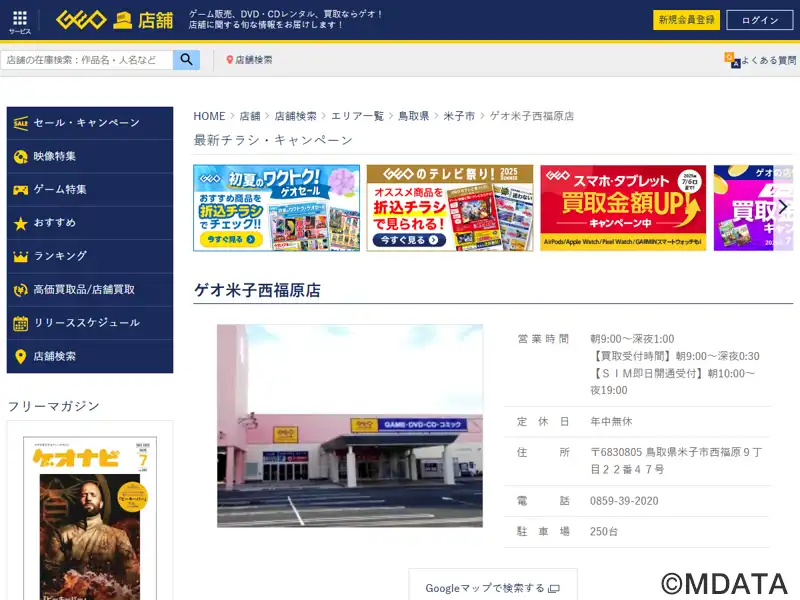The height and width of the screenshot is (600, 800).
Task: Click the Q&A icon for よくある質問
Action: (732, 60)
